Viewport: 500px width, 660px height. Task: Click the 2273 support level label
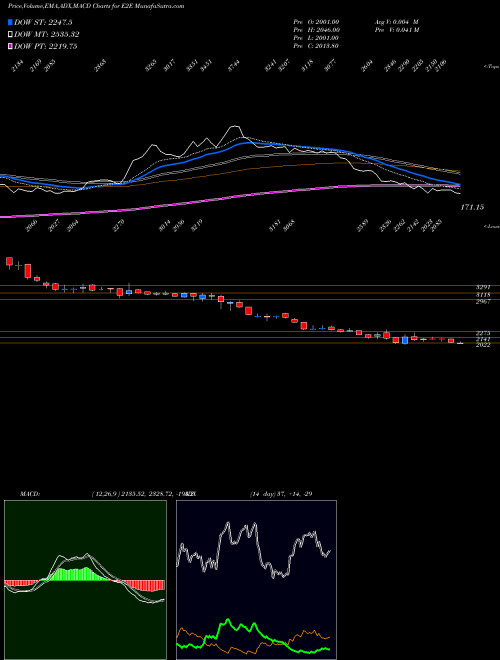coord(483,333)
